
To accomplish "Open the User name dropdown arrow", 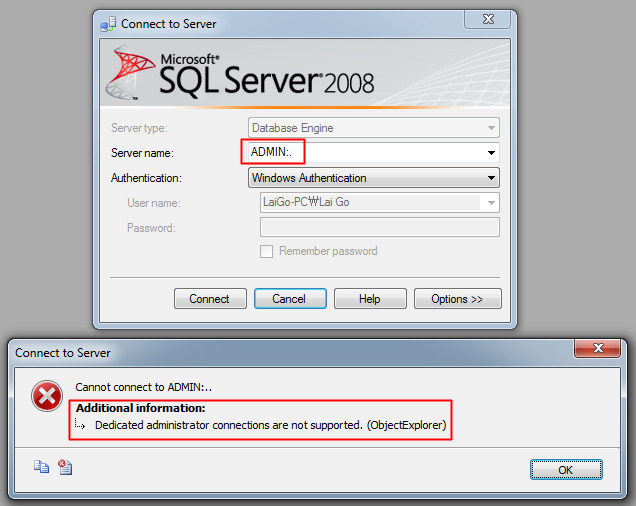I will (491, 202).
